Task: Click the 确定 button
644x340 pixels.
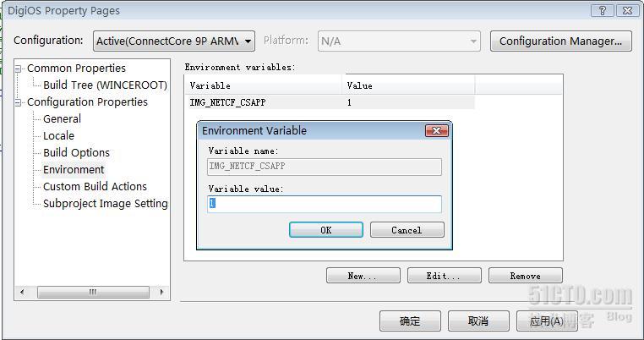Action: pyautogui.click(x=410, y=321)
